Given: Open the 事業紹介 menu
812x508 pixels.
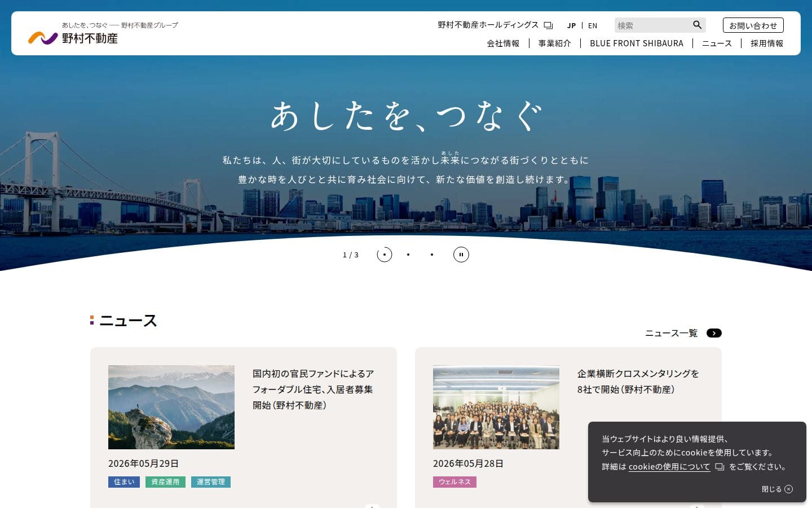Looking at the screenshot, I should click(555, 43).
